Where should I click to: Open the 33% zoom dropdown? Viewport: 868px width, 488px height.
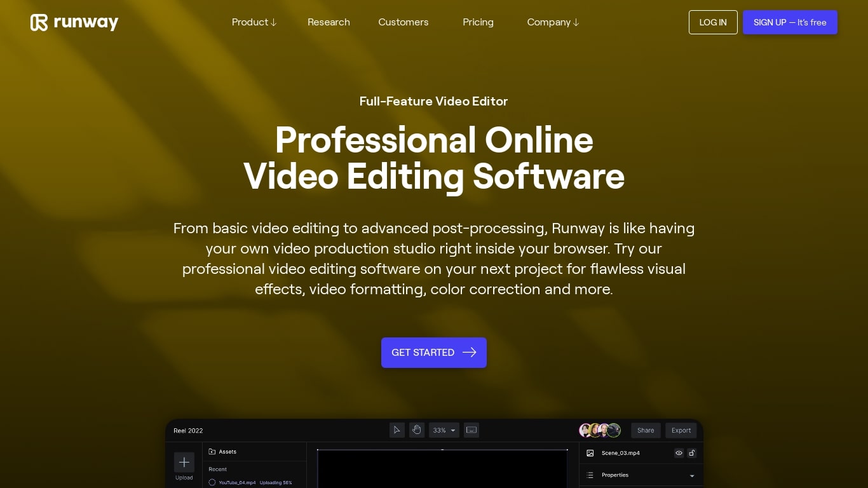[444, 430]
